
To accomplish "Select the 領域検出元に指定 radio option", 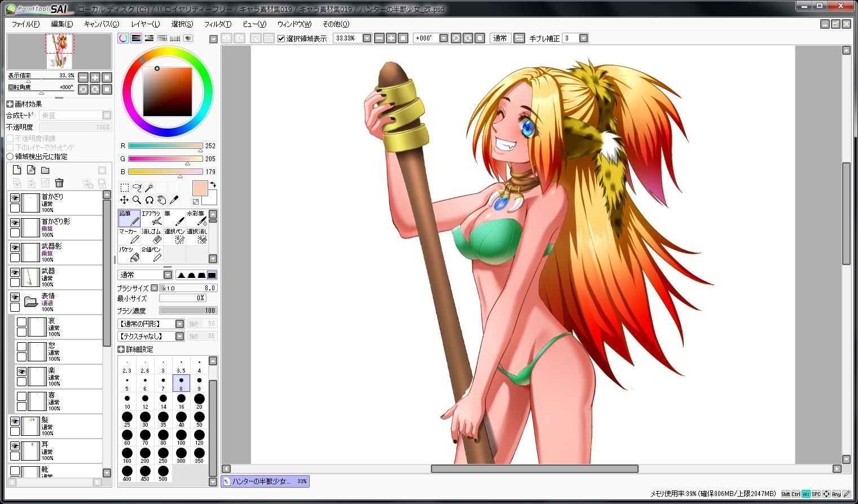I will coord(10,156).
